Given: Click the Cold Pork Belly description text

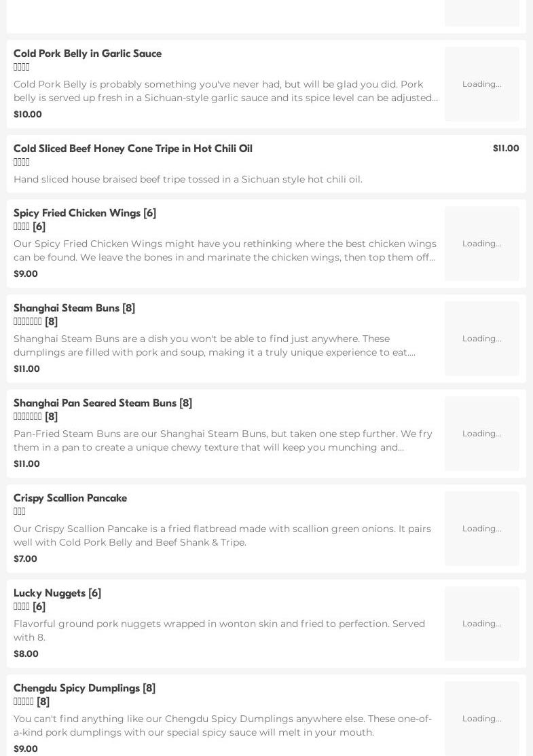Looking at the screenshot, I should coord(225,91).
